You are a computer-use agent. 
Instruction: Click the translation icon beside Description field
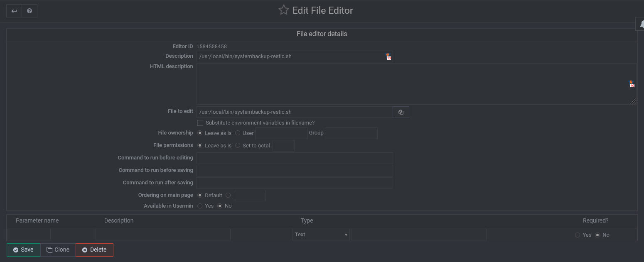(x=388, y=56)
